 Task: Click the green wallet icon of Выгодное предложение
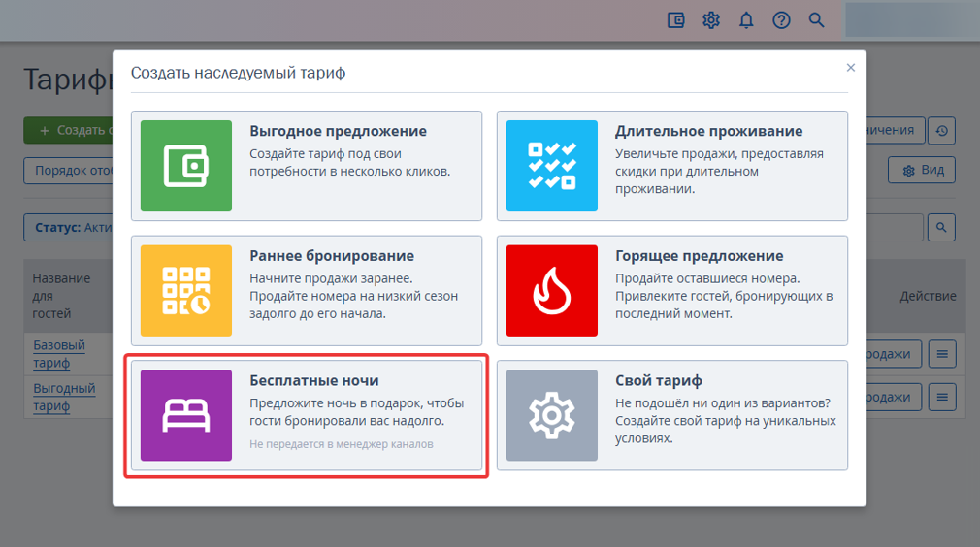click(x=186, y=166)
